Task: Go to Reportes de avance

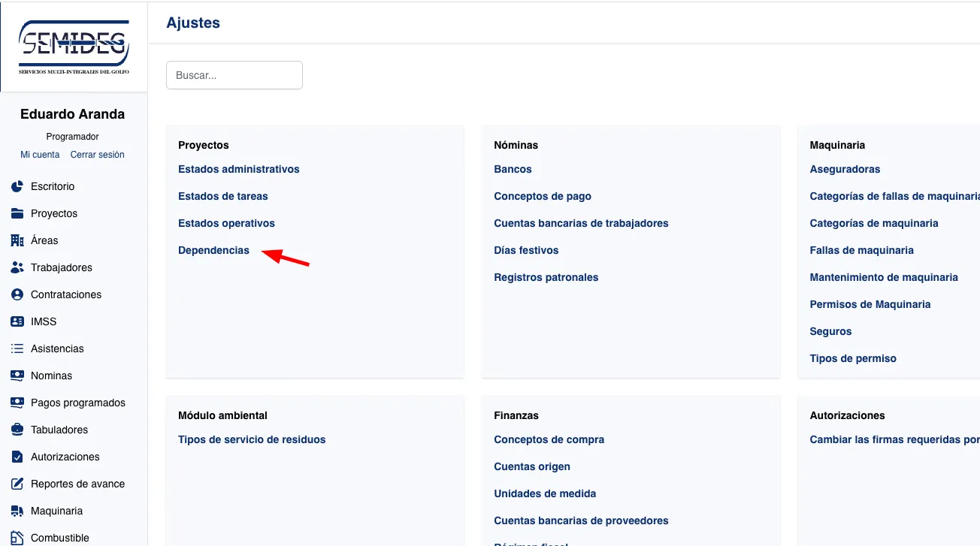Action: click(x=77, y=484)
